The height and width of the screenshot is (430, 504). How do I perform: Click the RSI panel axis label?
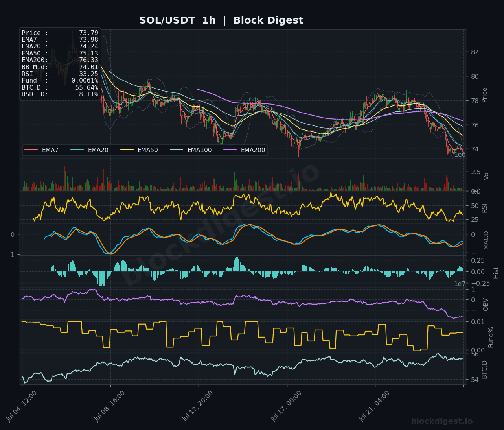[485, 208]
